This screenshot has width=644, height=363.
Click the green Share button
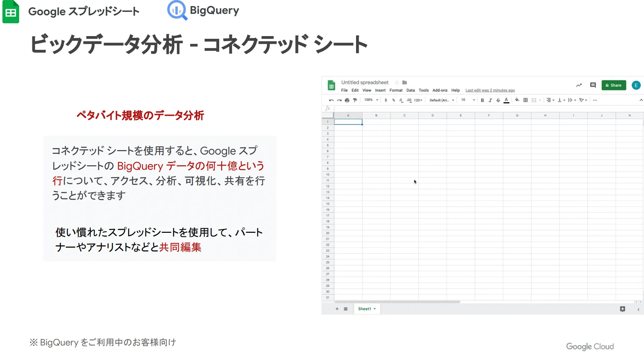click(x=614, y=85)
